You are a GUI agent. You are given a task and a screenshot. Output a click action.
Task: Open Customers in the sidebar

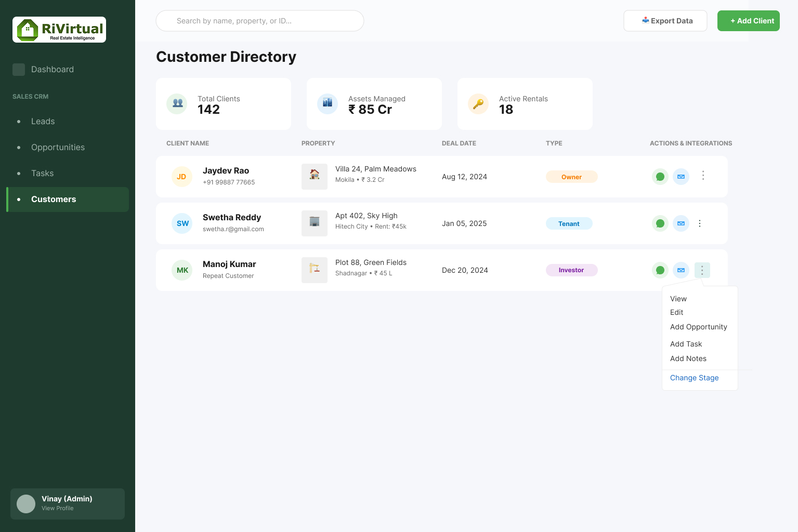click(x=68, y=199)
